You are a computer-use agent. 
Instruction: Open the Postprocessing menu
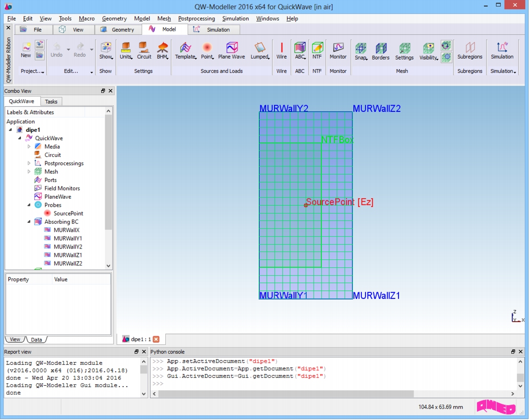coord(197,19)
